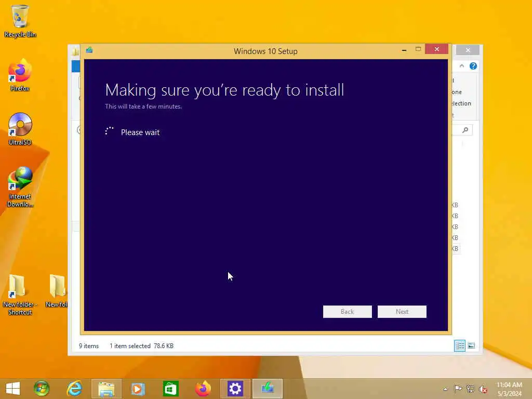Click the green Windows orb taskbar icon
532x399 pixels.
(42, 389)
